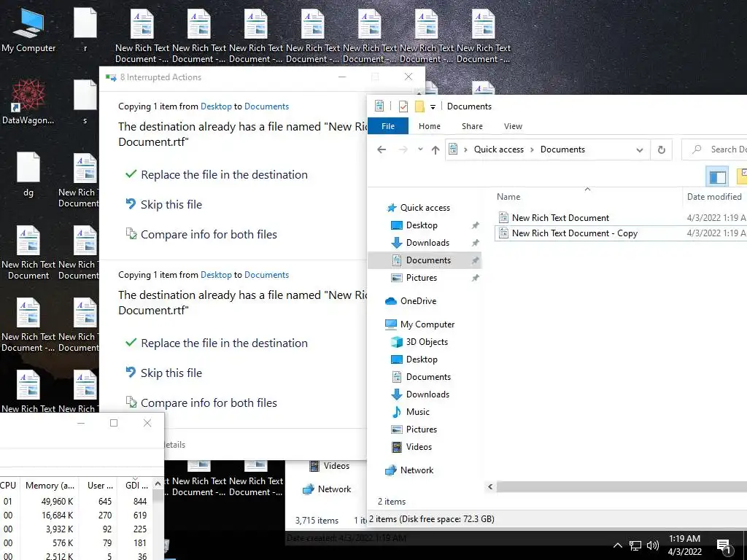This screenshot has height=560, width=747.
Task: Select the desktop file named r
Action: pos(85,29)
